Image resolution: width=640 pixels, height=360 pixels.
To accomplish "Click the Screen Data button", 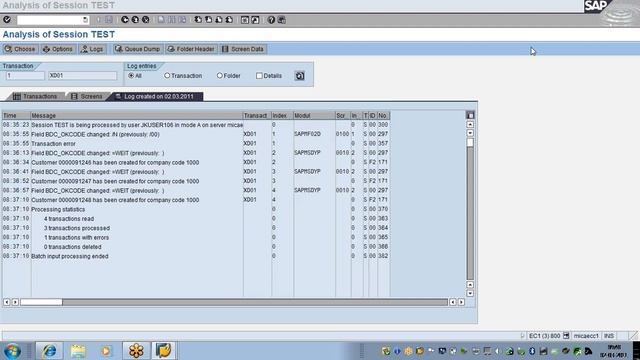I will [243, 49].
